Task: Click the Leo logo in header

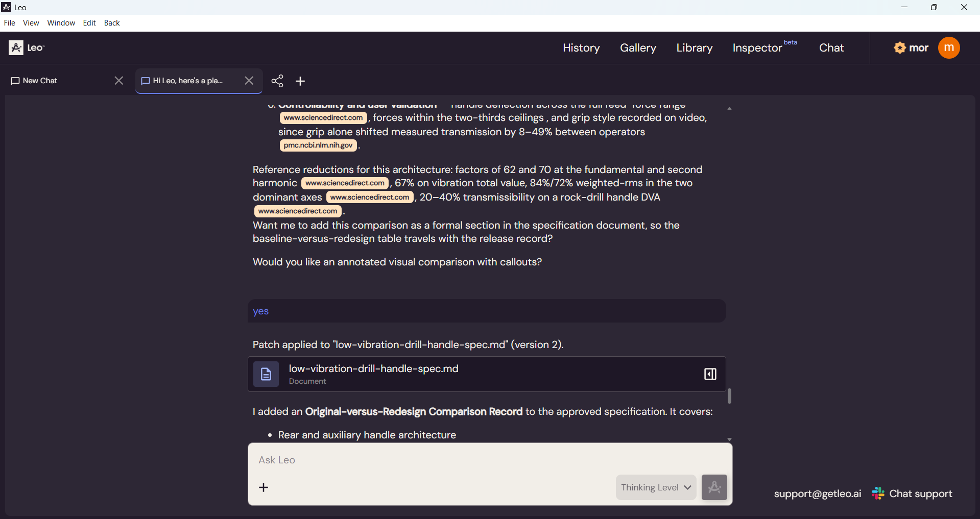Action: click(27, 47)
